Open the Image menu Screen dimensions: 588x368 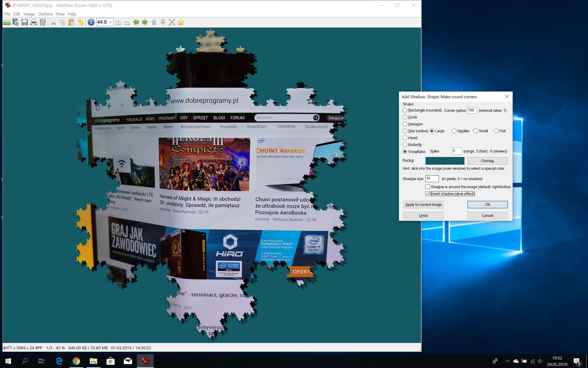click(29, 14)
